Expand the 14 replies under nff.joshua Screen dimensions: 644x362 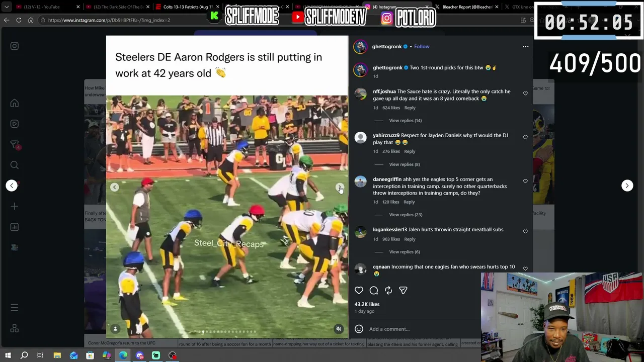coord(406,121)
